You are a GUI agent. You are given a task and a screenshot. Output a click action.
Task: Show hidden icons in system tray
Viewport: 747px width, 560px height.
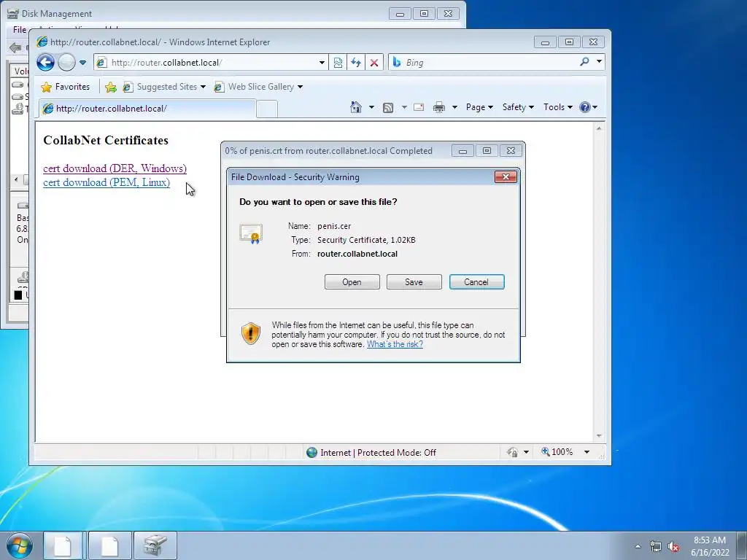638,546
